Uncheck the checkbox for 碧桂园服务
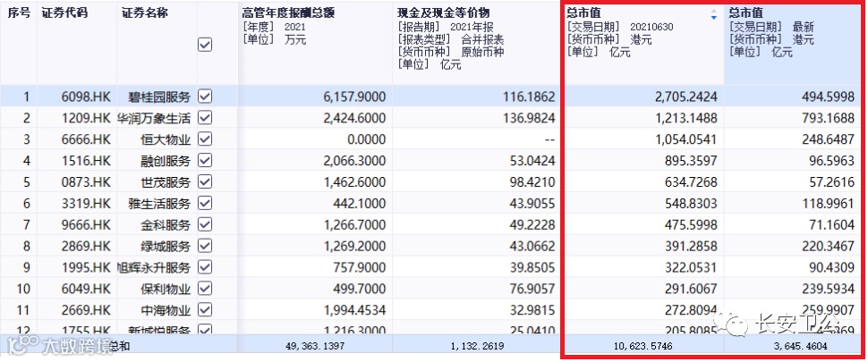The width and height of the screenshot is (868, 362). pos(205,97)
